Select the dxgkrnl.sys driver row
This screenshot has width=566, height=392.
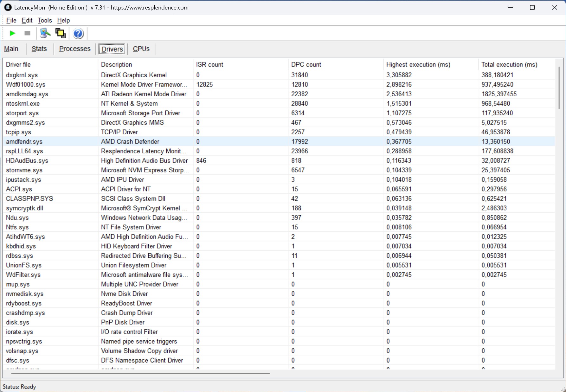coord(22,75)
